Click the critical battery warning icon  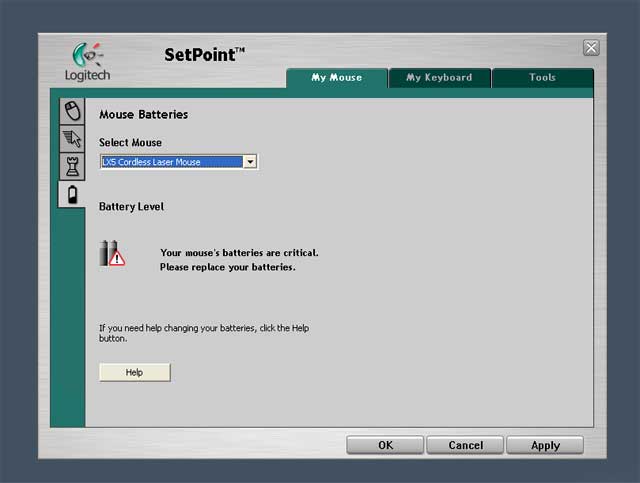click(x=112, y=254)
